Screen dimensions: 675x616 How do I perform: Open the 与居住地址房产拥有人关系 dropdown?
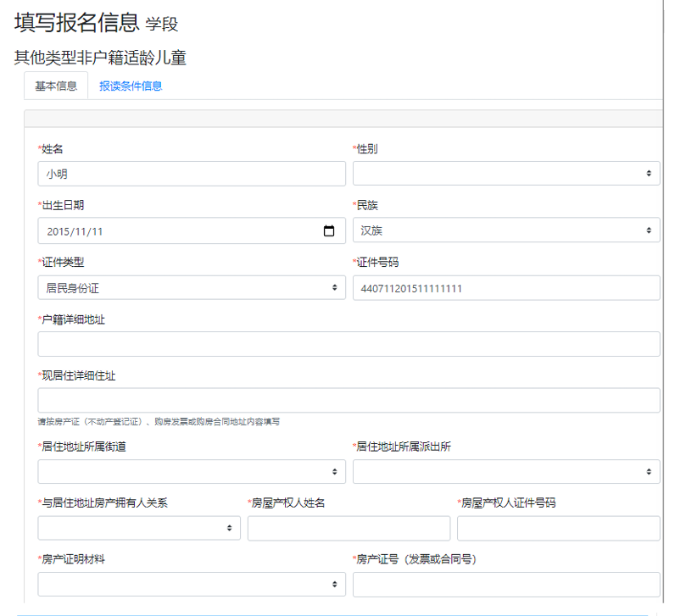pyautogui.click(x=139, y=528)
